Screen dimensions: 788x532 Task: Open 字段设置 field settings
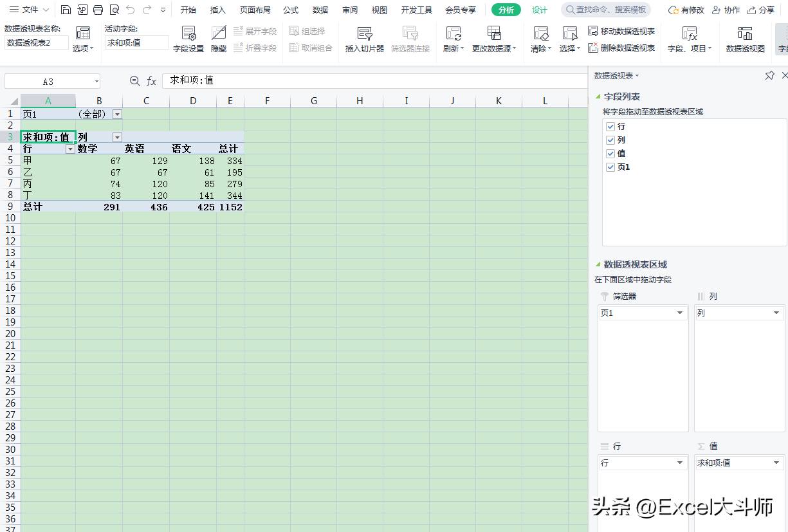coord(188,40)
